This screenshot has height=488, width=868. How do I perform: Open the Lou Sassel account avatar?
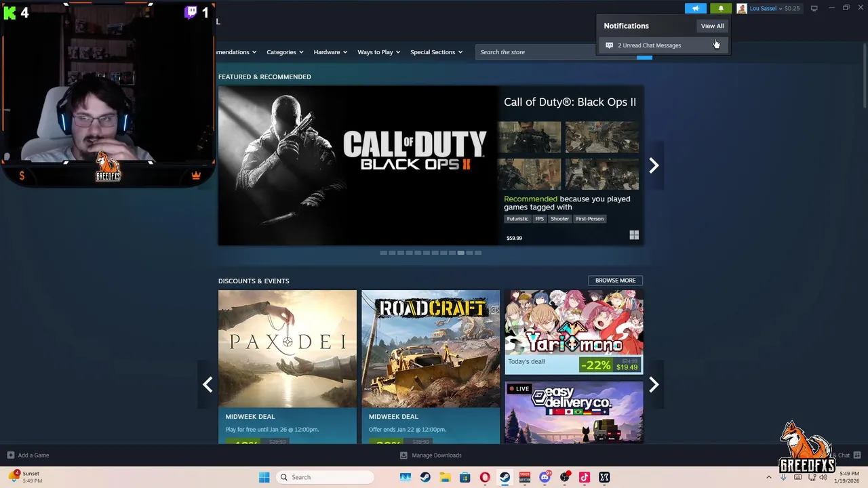tap(742, 8)
